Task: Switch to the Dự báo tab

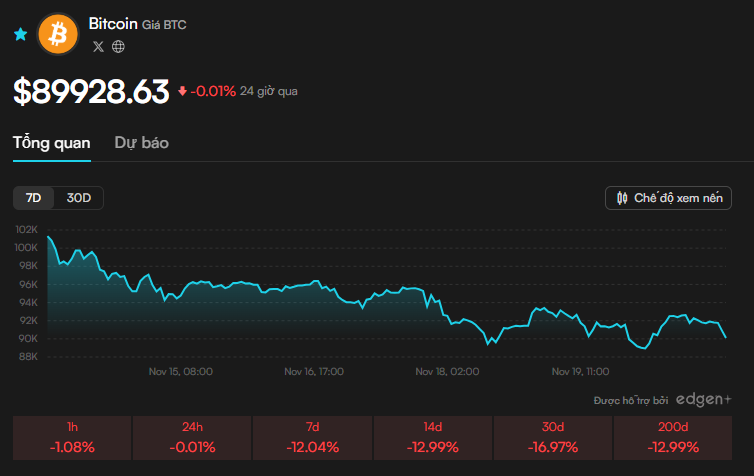Action: (x=141, y=143)
